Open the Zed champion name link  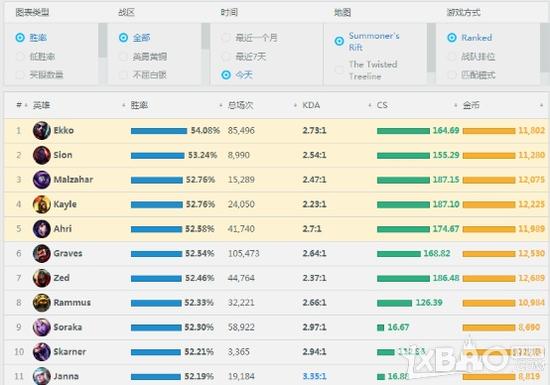(x=61, y=278)
